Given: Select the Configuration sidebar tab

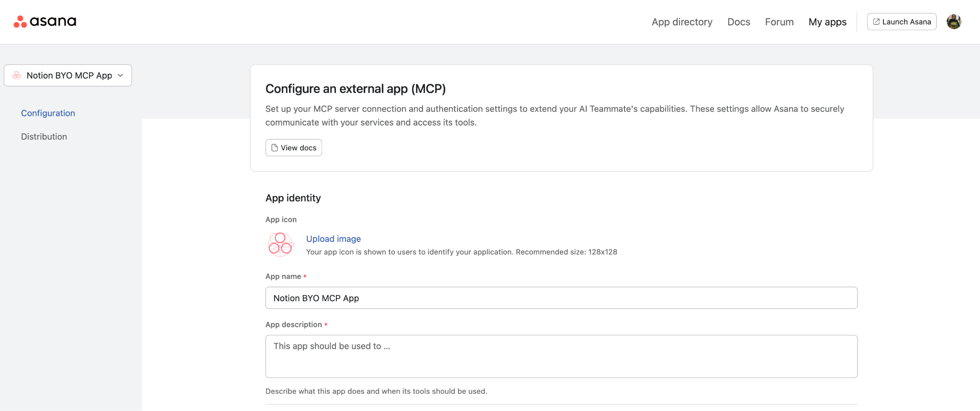Looking at the screenshot, I should click(x=48, y=113).
